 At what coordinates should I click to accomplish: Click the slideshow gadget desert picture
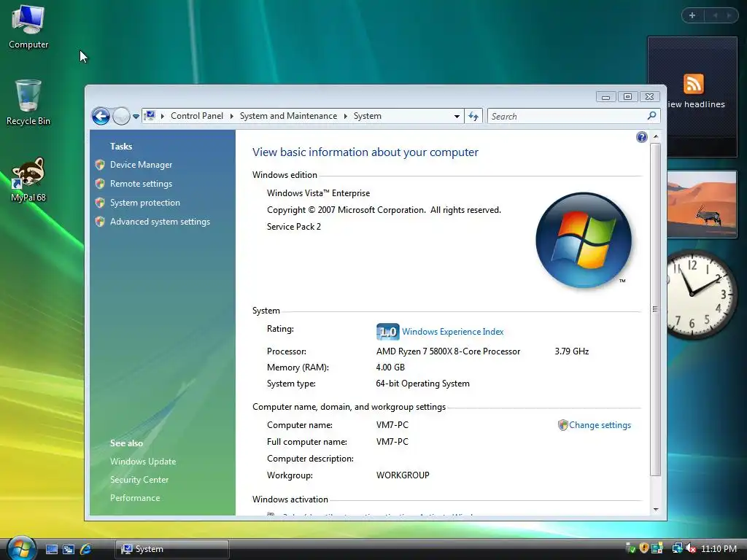(701, 204)
